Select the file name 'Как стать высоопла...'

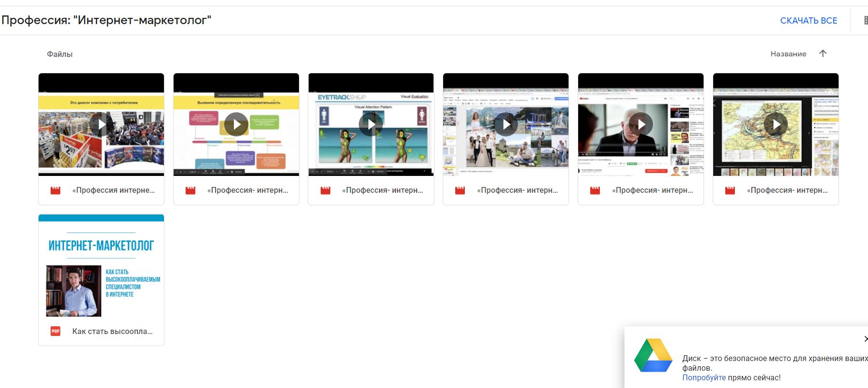[112, 331]
